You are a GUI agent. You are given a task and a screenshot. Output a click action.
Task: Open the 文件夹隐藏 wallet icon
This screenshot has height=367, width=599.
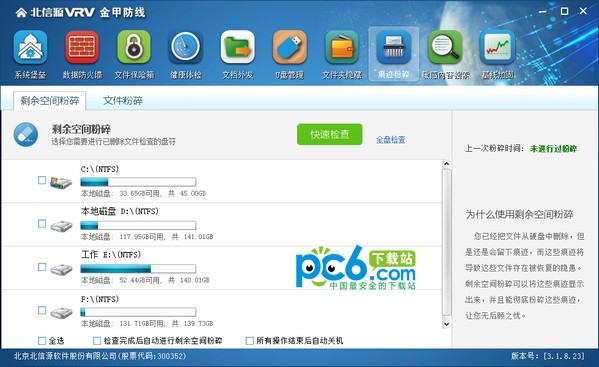[x=342, y=48]
